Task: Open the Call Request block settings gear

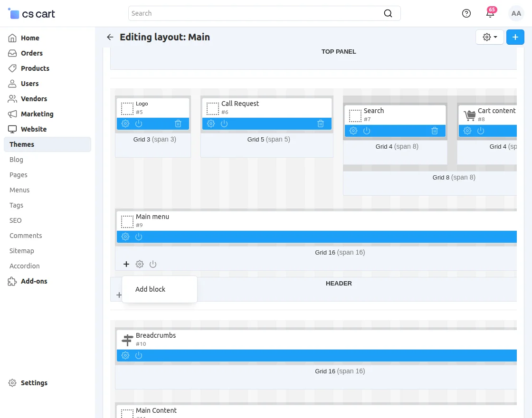Action: pyautogui.click(x=210, y=123)
